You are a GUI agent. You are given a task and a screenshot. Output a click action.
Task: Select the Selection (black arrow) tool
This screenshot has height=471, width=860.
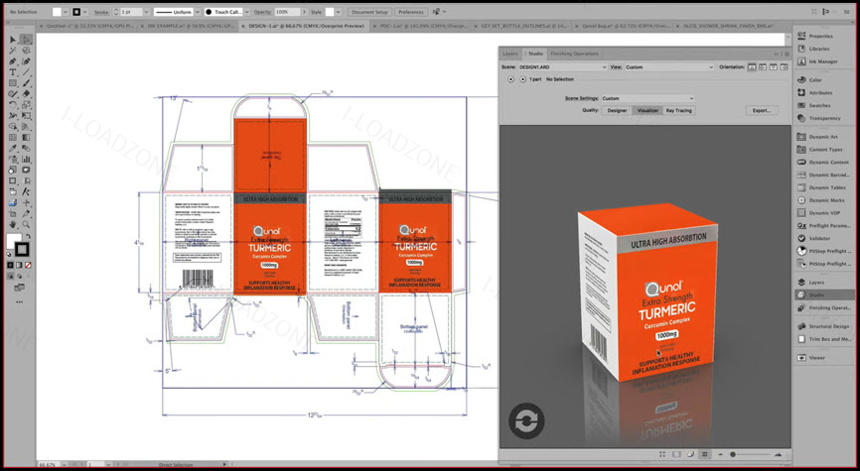pos(13,39)
